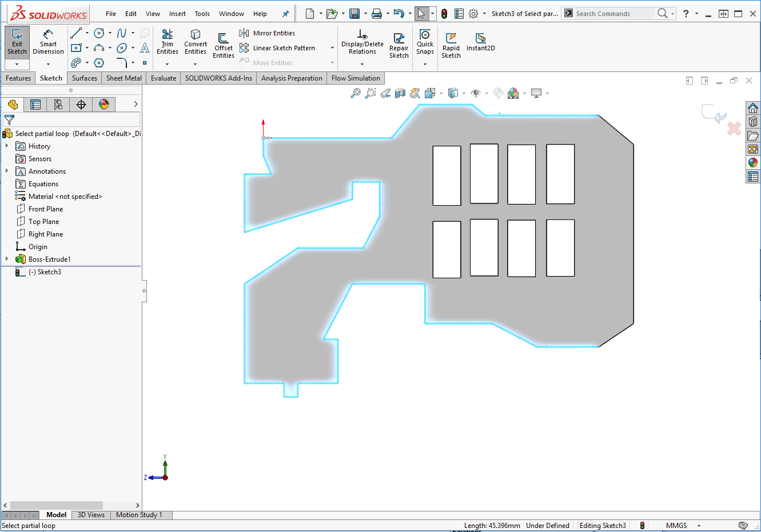Select the Sketch Text tool

tap(145, 47)
